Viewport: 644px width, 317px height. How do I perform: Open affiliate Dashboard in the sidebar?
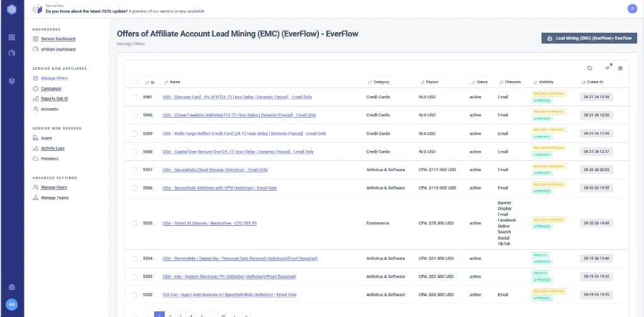click(x=58, y=49)
